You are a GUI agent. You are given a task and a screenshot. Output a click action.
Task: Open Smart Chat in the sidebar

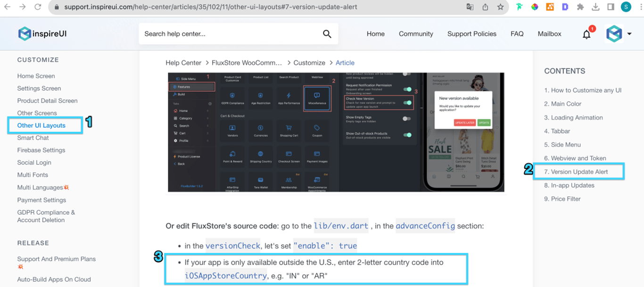click(x=33, y=138)
